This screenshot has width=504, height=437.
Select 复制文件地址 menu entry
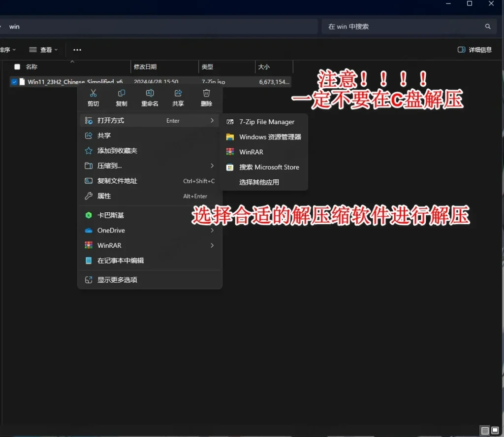150,181
